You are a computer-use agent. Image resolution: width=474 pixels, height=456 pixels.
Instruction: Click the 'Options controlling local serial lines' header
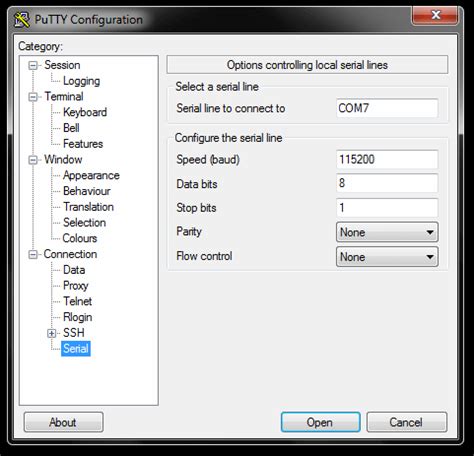pyautogui.click(x=307, y=65)
